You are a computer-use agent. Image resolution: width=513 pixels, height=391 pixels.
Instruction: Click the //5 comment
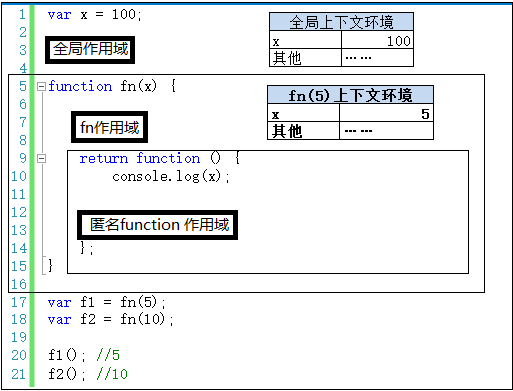(x=108, y=355)
